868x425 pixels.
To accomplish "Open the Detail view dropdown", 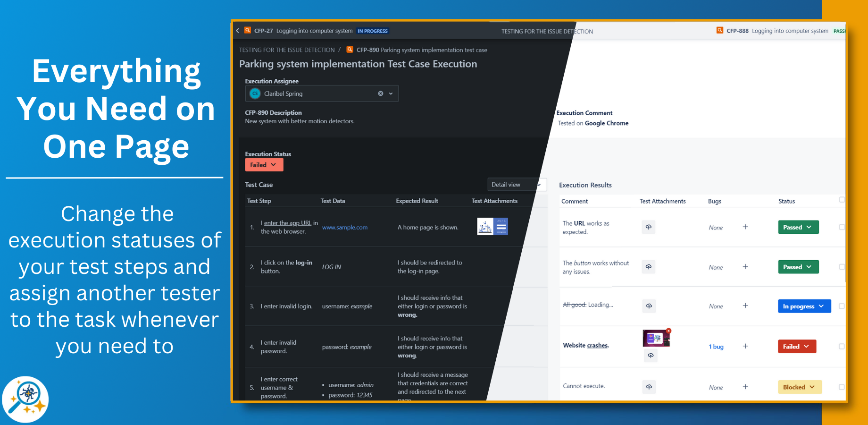I will coord(517,184).
